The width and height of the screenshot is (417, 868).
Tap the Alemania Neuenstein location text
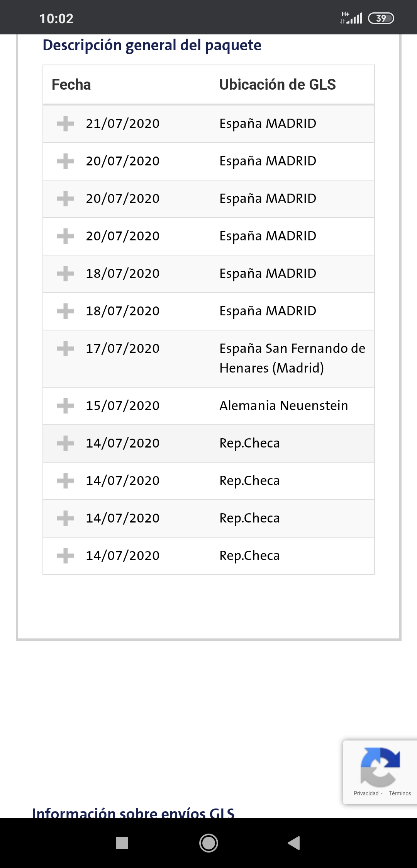tap(284, 406)
